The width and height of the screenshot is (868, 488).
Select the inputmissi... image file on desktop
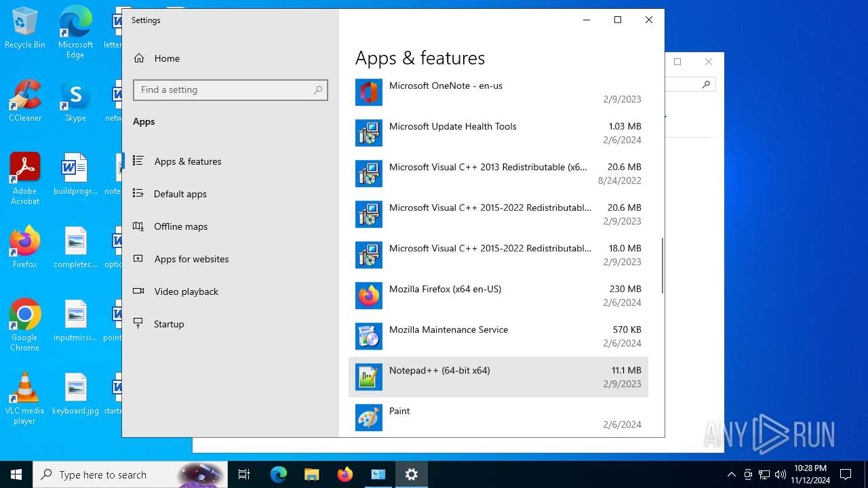click(75, 321)
